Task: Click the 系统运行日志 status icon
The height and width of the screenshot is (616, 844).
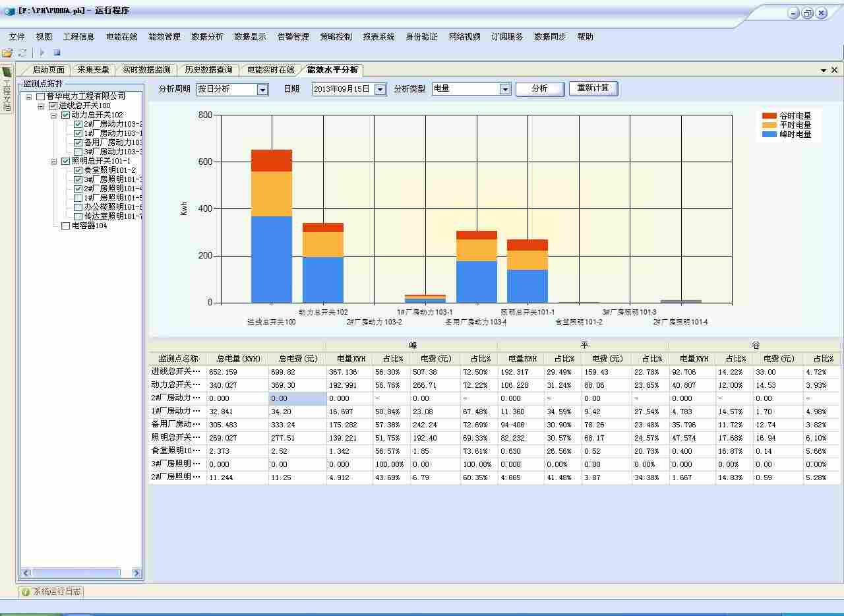Action: [26, 592]
